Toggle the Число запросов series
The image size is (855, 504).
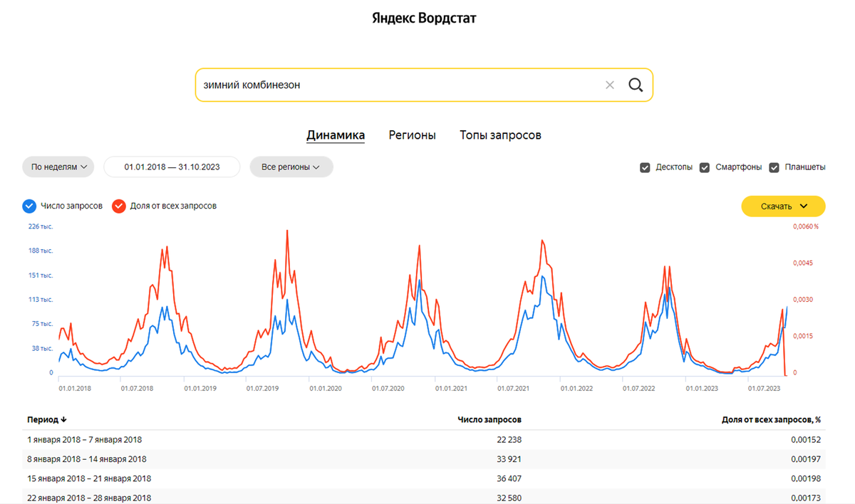(29, 206)
